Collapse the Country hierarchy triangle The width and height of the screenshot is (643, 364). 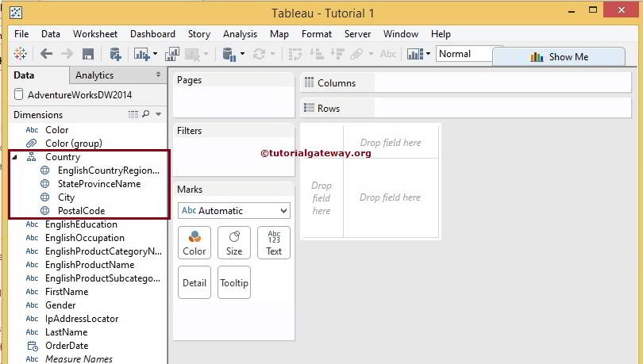[15, 157]
